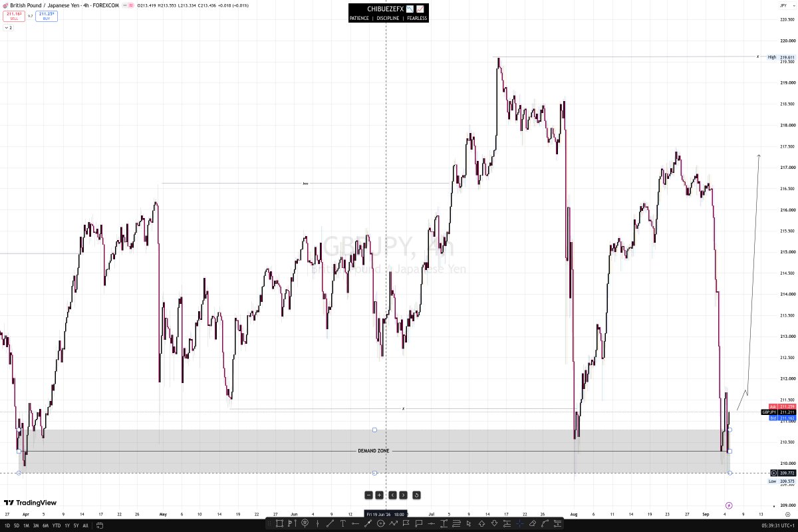
Task: Select the DEMAND ZONE label text
Action: [374, 451]
